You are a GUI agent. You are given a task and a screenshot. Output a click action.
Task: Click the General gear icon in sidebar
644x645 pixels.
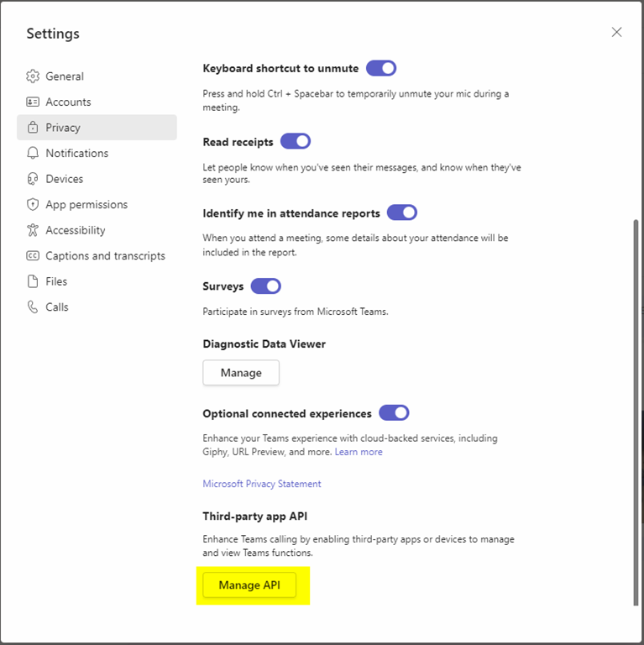pyautogui.click(x=33, y=76)
